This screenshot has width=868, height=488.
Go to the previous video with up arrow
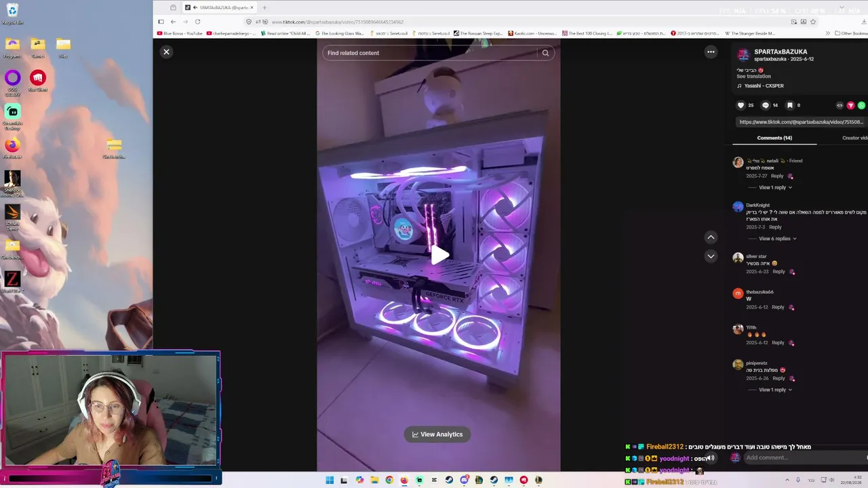click(x=711, y=237)
